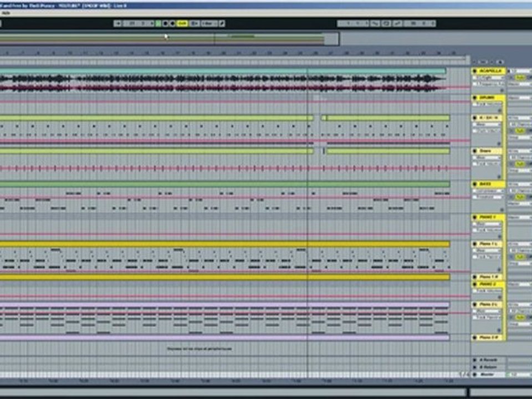Viewport: 532px width, 399px height.
Task: Start playback with the green Play button
Action: click(158, 23)
